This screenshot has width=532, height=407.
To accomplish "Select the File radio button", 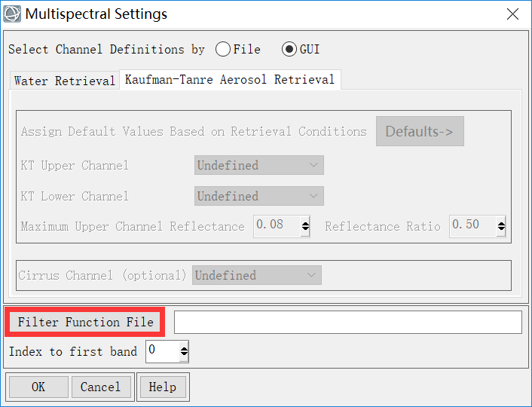I will click(223, 50).
